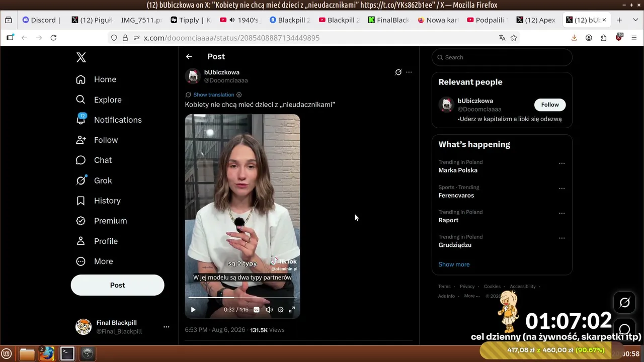This screenshot has height=362, width=644.
Task: Switch to the (12) Apex tab
Action: pos(537,20)
